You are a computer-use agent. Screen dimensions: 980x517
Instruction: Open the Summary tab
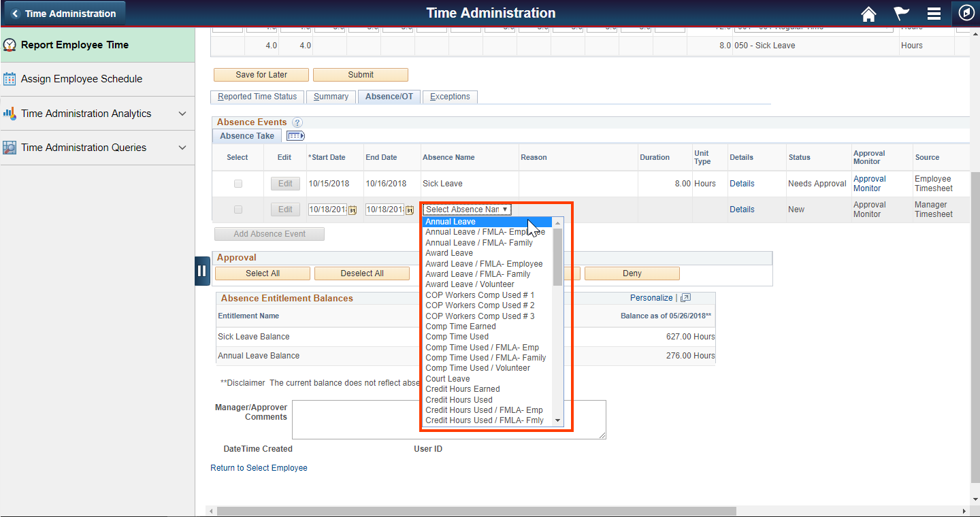tap(331, 96)
